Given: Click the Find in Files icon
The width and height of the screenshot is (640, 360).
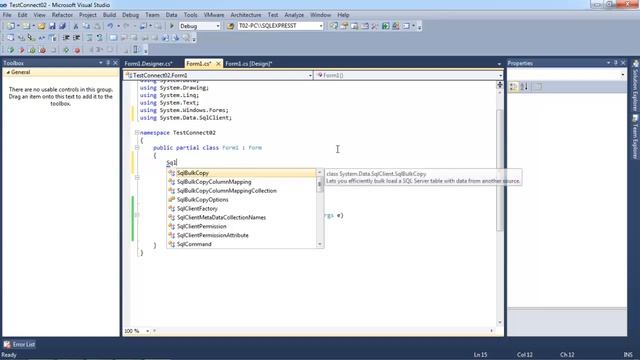Looking at the screenshot, I should point(230,26).
